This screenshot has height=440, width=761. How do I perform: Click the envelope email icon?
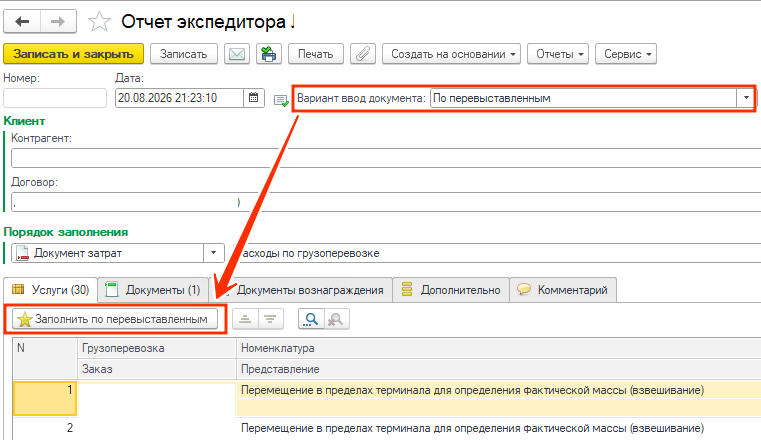[x=237, y=54]
